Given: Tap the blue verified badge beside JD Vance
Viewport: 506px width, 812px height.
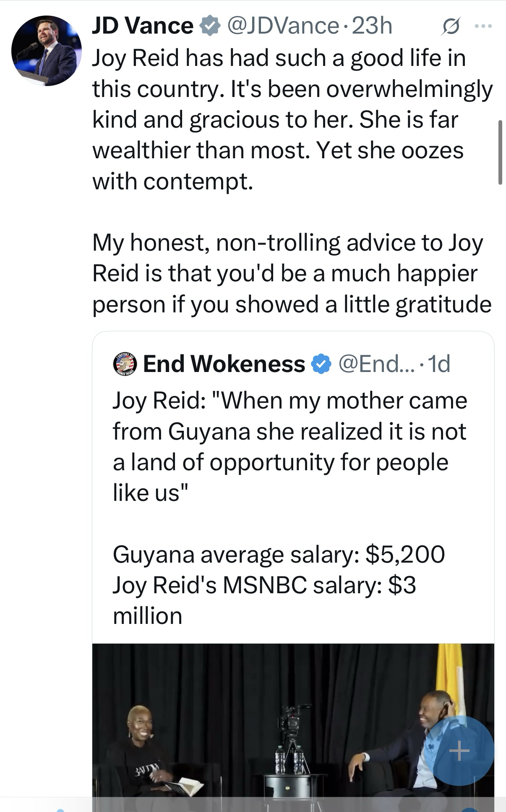Looking at the screenshot, I should tap(210, 26).
